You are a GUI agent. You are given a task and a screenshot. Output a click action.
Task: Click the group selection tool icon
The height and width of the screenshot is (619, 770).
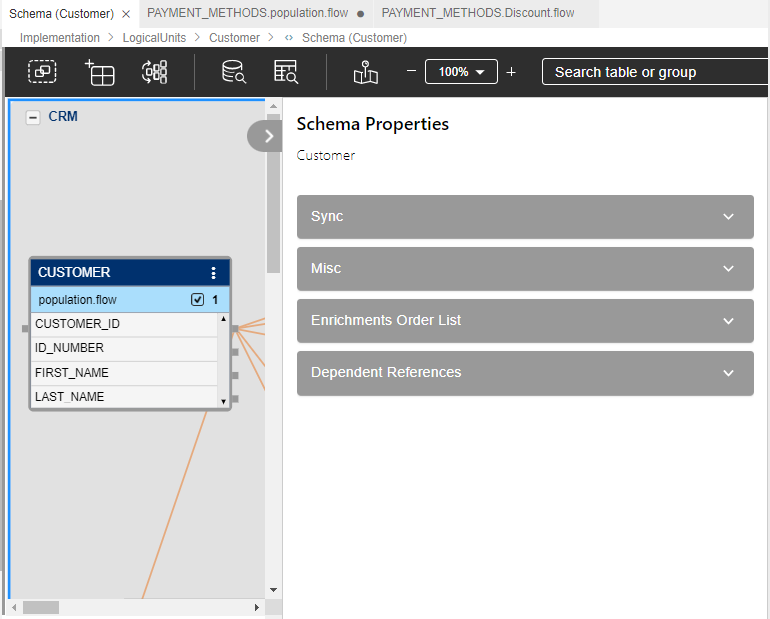pos(42,72)
